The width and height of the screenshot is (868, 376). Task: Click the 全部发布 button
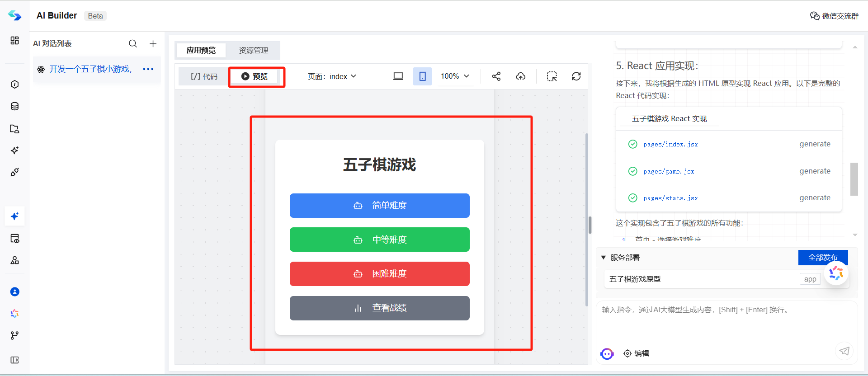pyautogui.click(x=823, y=257)
